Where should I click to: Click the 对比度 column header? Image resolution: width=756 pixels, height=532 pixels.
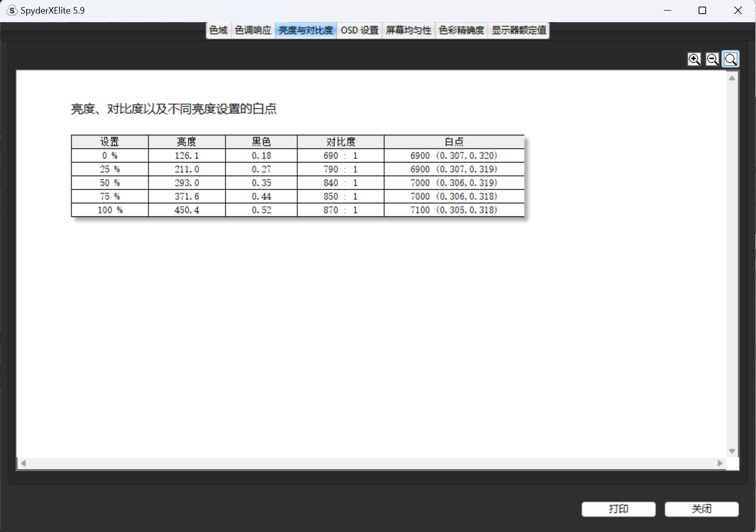(340, 141)
